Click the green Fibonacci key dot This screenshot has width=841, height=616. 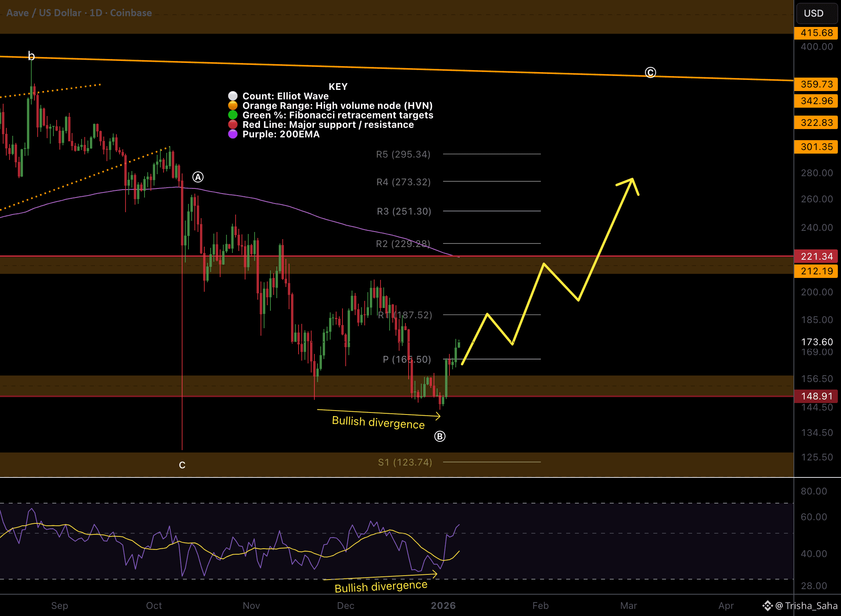(x=233, y=115)
